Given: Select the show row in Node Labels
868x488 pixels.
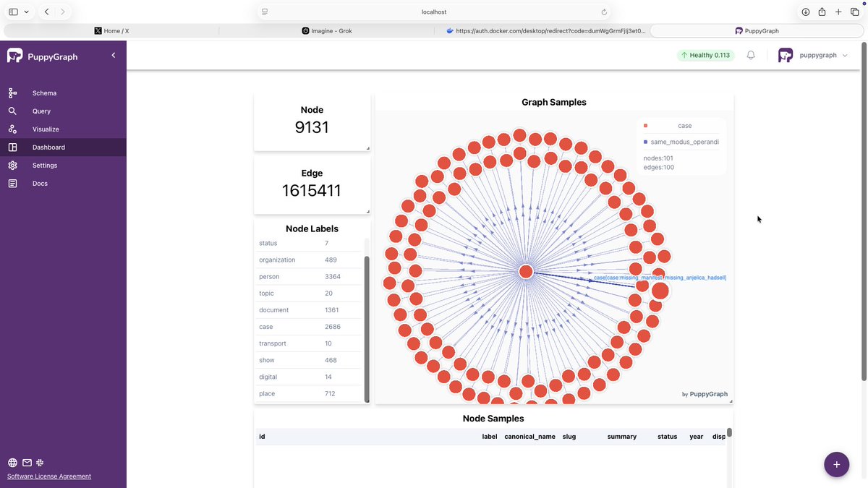Looking at the screenshot, I should pos(309,360).
